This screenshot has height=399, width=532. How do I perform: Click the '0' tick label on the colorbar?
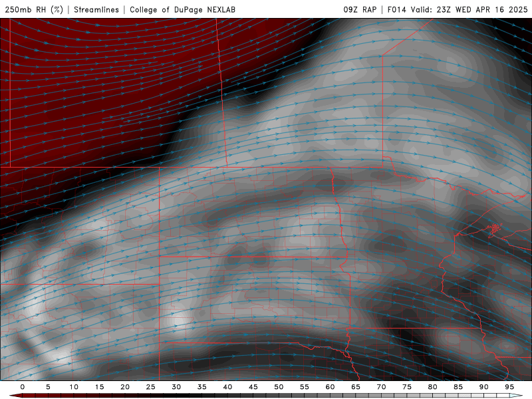pos(23,387)
